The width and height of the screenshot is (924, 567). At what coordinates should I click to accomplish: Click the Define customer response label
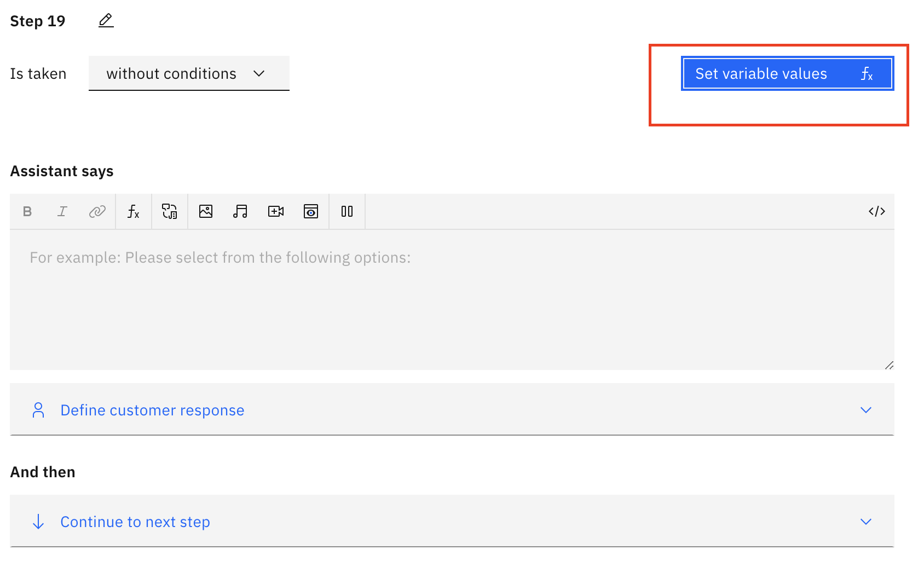(x=152, y=410)
